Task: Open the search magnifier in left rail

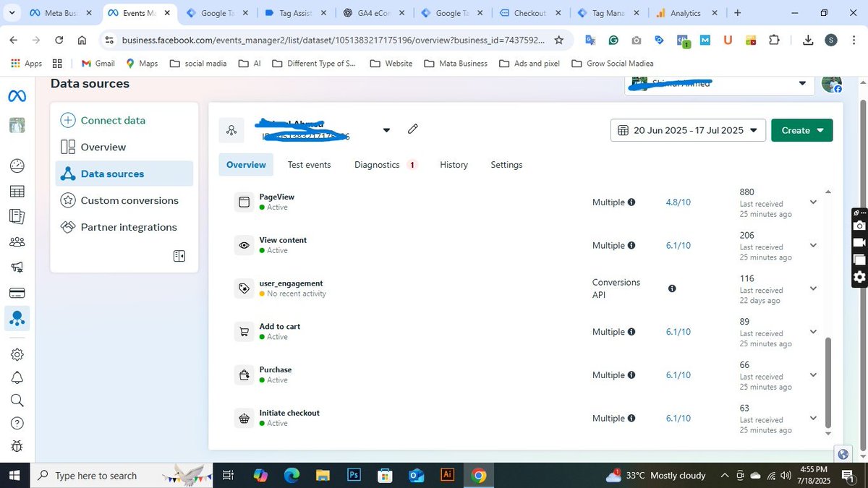Action: (x=17, y=401)
